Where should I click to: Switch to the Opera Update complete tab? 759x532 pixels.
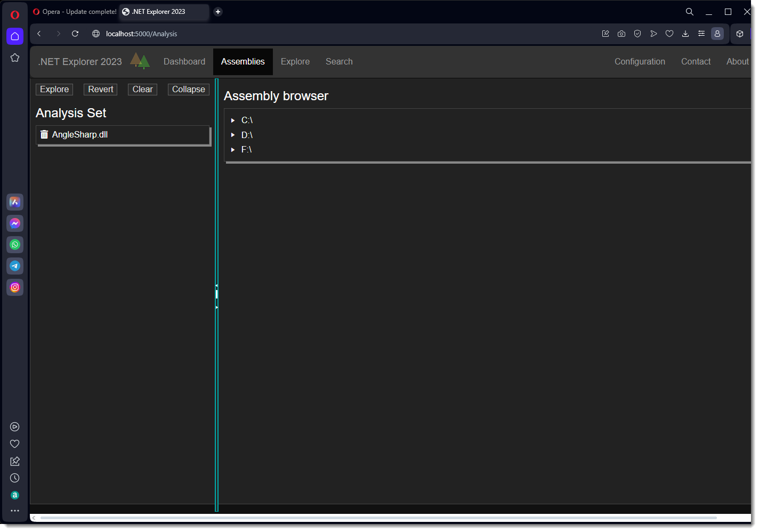click(75, 12)
